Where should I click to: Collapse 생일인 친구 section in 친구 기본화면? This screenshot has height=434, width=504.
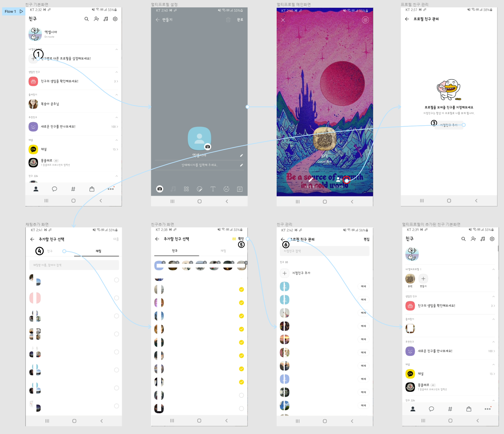pos(116,72)
